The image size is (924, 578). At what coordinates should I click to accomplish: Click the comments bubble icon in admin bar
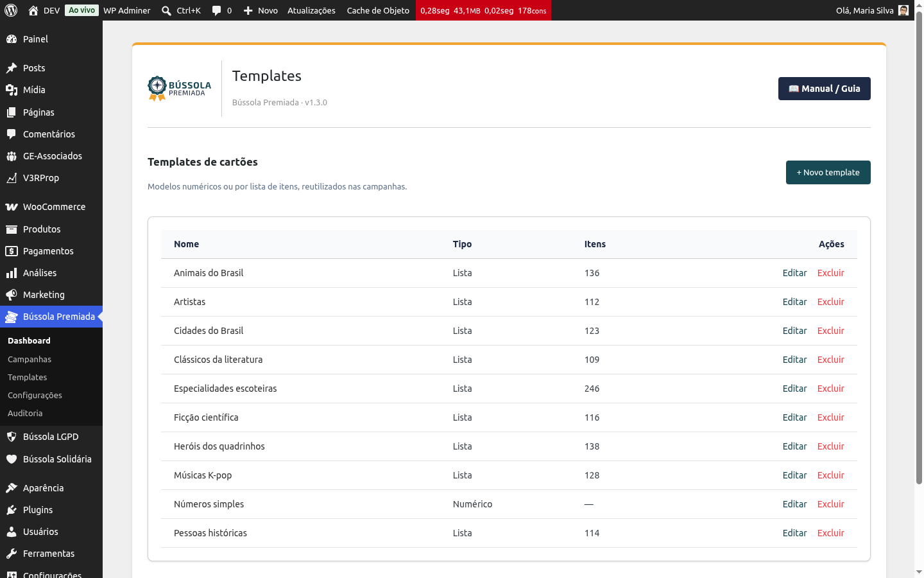click(x=217, y=10)
